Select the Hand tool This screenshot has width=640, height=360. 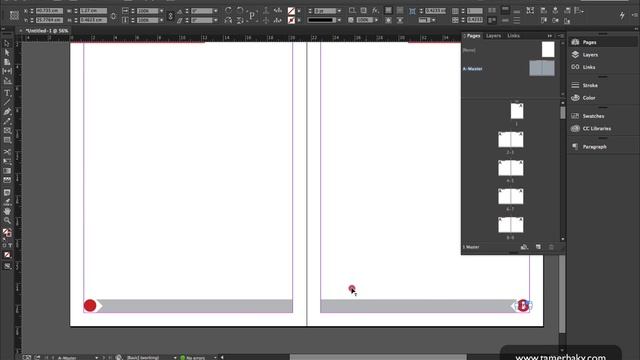point(7,211)
